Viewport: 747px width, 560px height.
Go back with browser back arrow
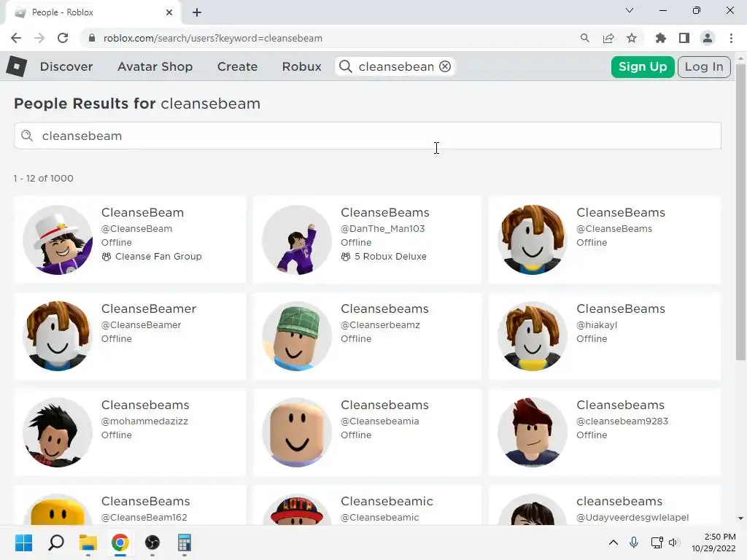pyautogui.click(x=16, y=38)
